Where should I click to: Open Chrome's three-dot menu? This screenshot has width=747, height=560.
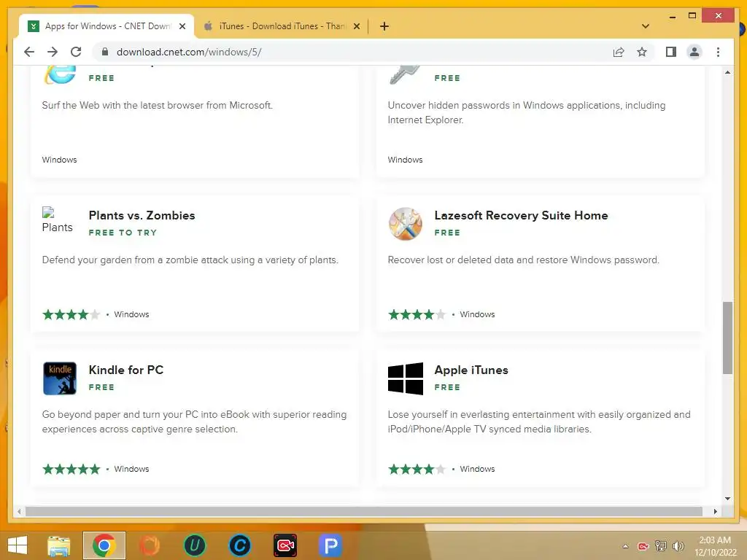coord(718,52)
